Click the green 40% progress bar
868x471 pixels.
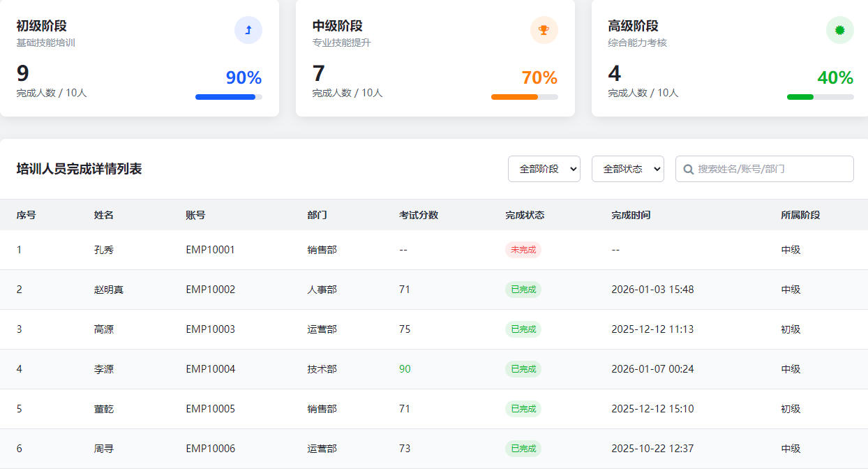[x=820, y=97]
